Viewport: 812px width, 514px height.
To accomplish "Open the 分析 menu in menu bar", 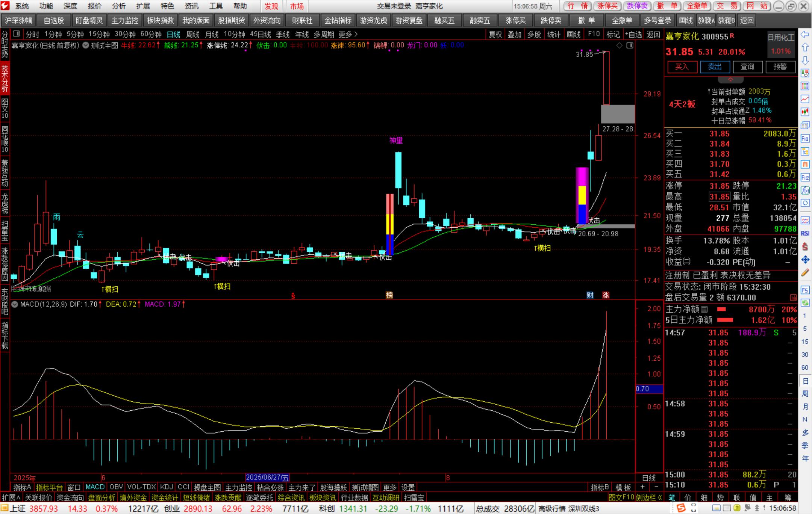I will [x=119, y=6].
